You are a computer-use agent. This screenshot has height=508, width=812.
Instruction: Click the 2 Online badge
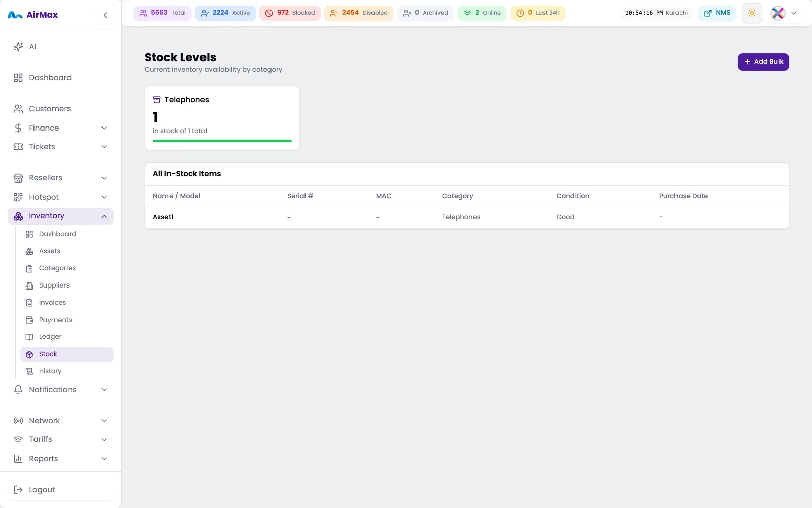coord(482,13)
